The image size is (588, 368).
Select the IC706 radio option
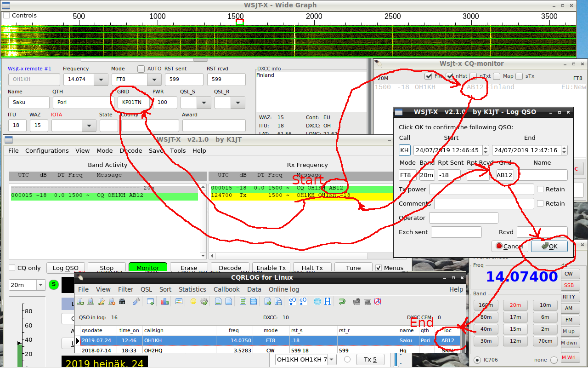coord(477,360)
